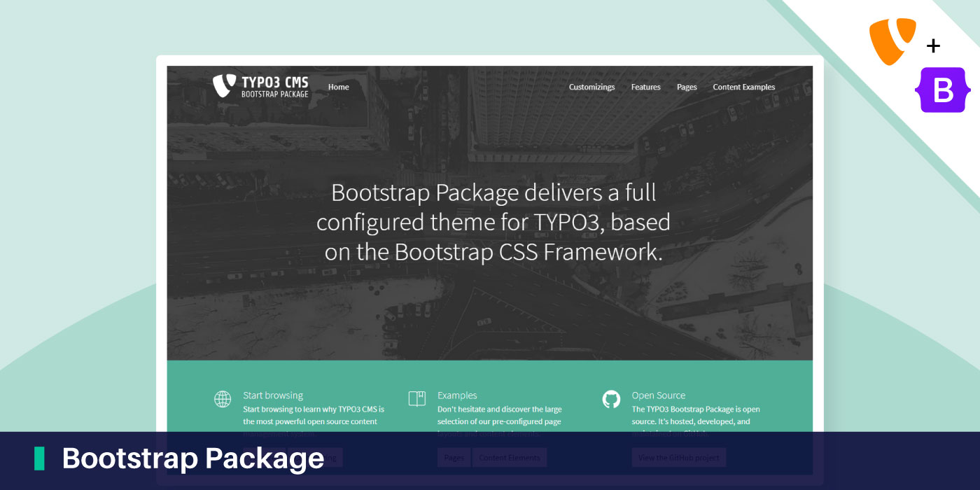The height and width of the screenshot is (490, 980).
Task: Click the purple Bootstrap B logo
Action: (x=941, y=90)
